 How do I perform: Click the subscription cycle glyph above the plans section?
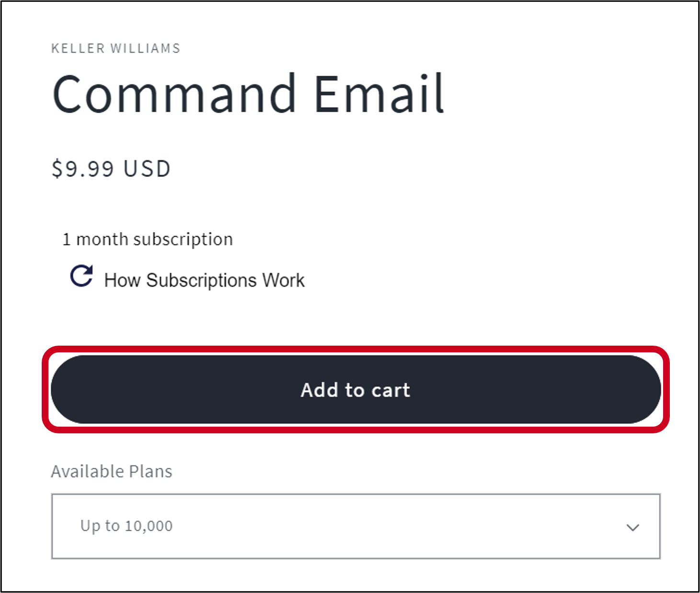point(81,277)
